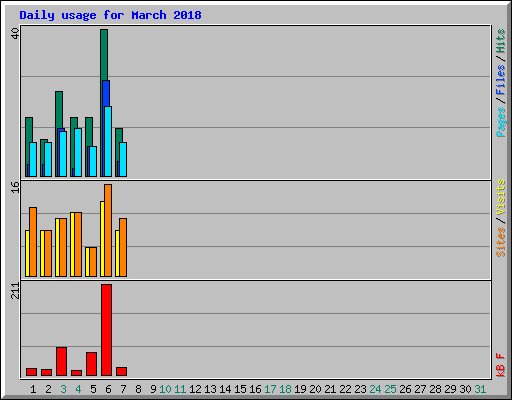This screenshot has height=400, width=512.
Task: Click day label 30 on the x-axis
Action: click(465, 389)
